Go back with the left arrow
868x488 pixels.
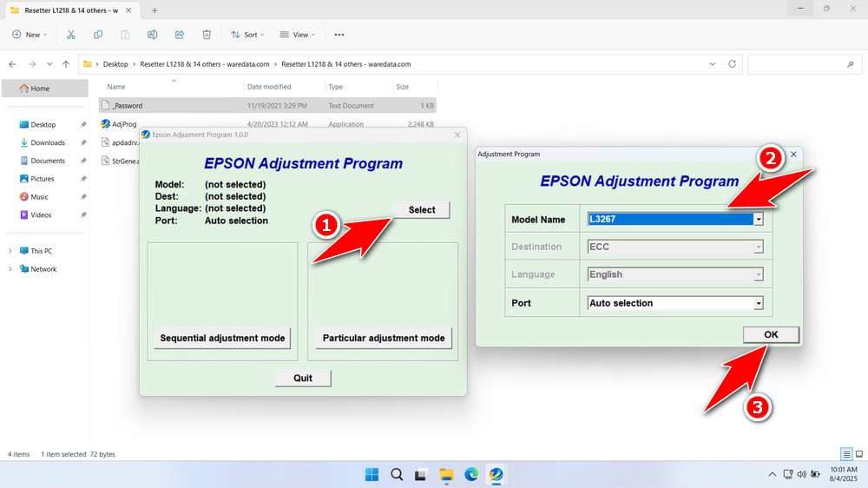coord(12,64)
